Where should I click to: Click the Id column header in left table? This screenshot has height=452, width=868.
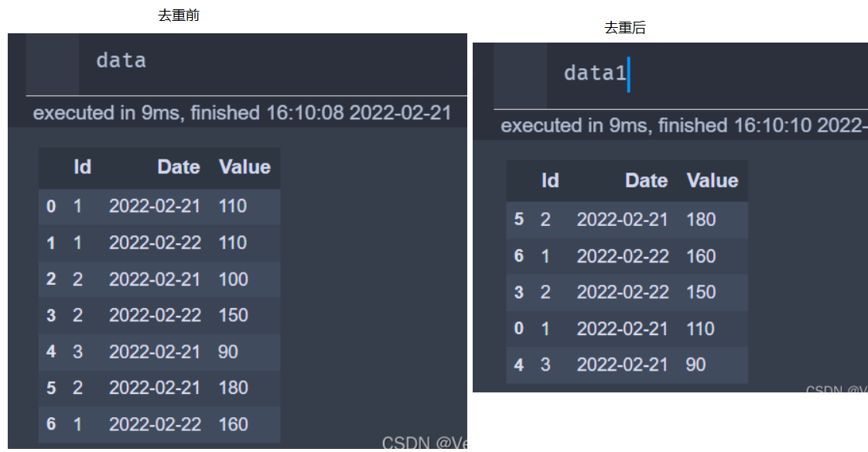(x=82, y=167)
